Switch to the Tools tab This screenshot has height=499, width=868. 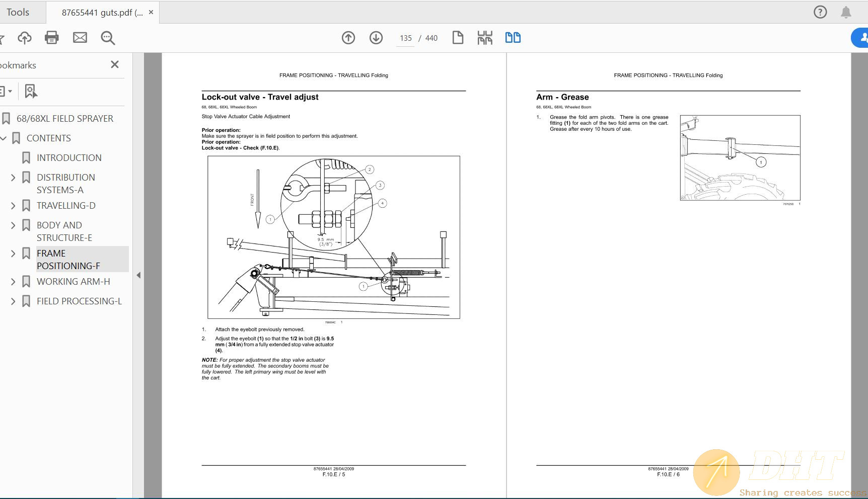pos(18,12)
